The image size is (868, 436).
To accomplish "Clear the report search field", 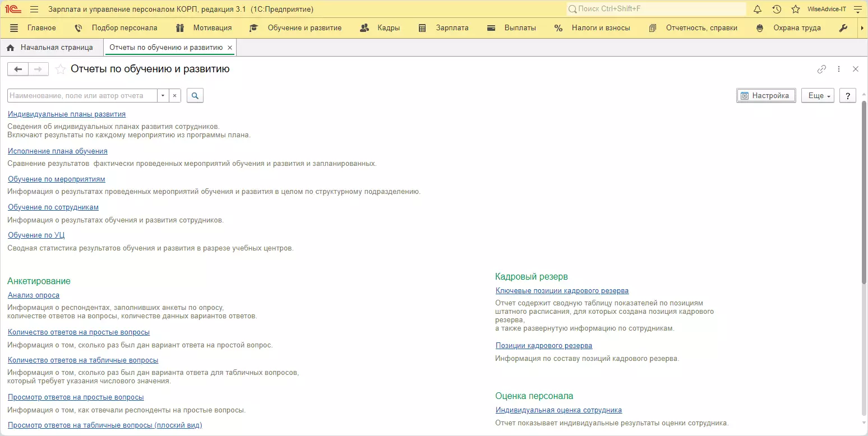I will (x=174, y=96).
